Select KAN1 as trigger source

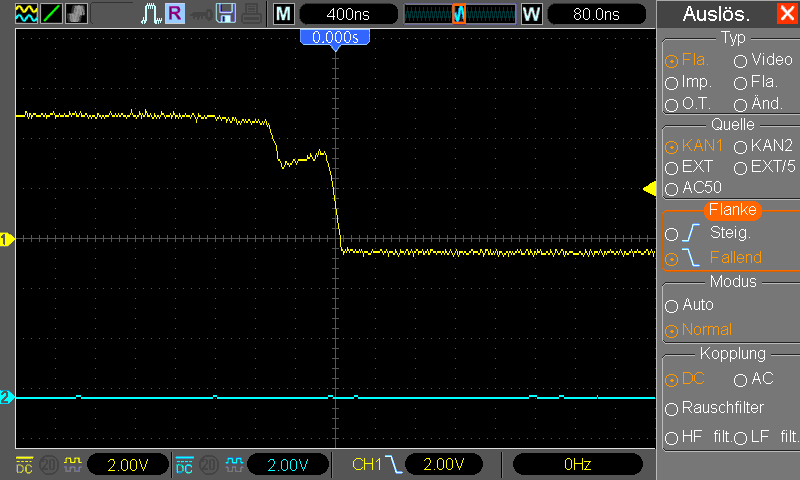694,146
